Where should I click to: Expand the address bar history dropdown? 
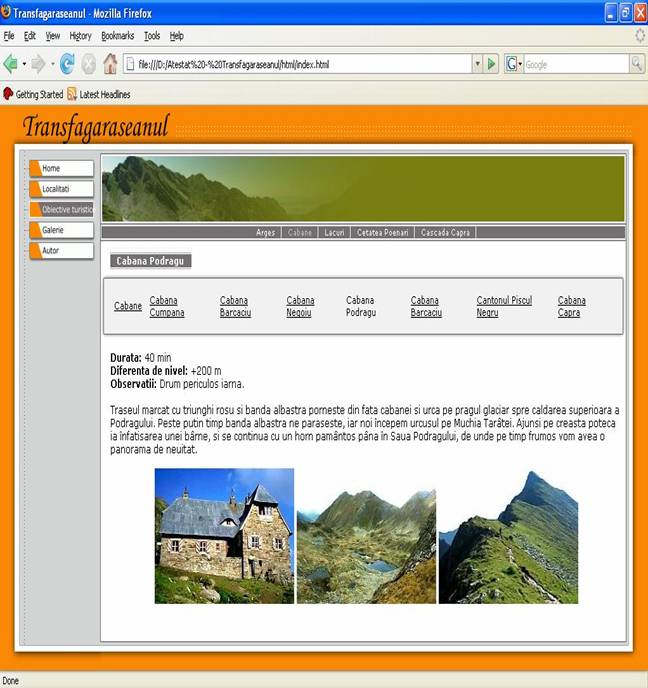tap(477, 64)
